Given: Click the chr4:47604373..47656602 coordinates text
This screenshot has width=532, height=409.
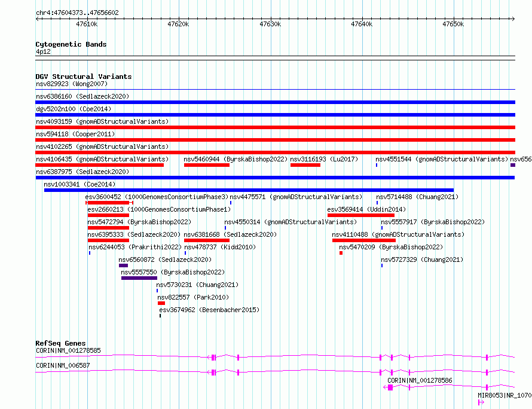Looking at the screenshot, I should pyautogui.click(x=77, y=13).
